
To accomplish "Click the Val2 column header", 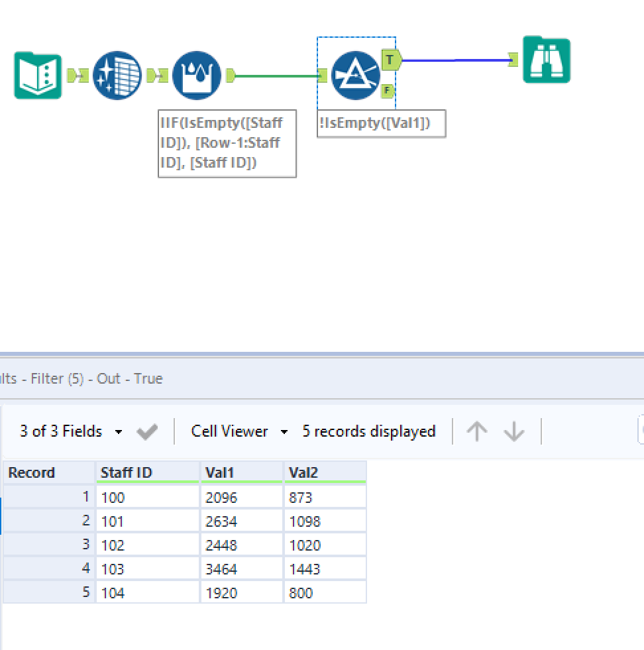I will click(324, 473).
